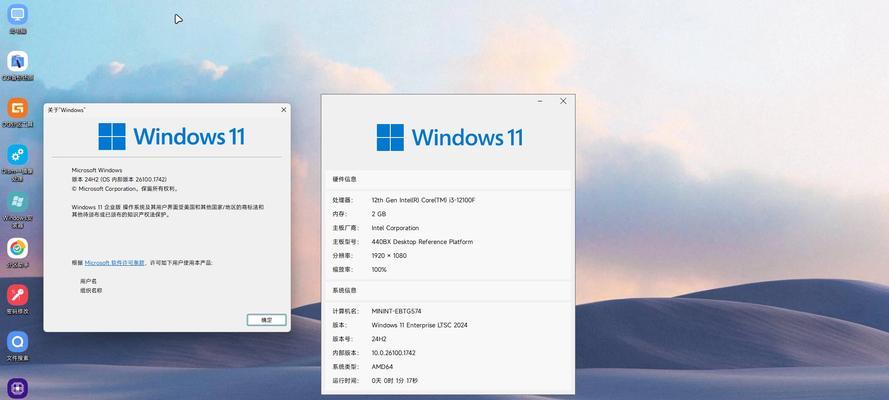This screenshot has height=400, width=889.
Task: Open the blue monitor desktop icon
Action: 18,15
